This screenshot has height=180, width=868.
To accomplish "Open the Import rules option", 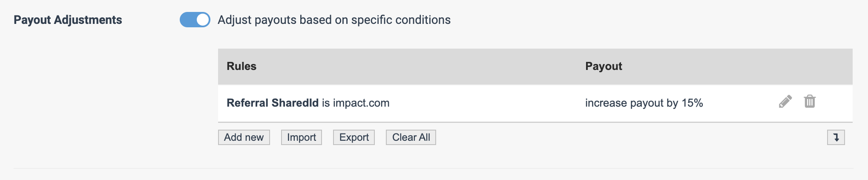I will 302,137.
